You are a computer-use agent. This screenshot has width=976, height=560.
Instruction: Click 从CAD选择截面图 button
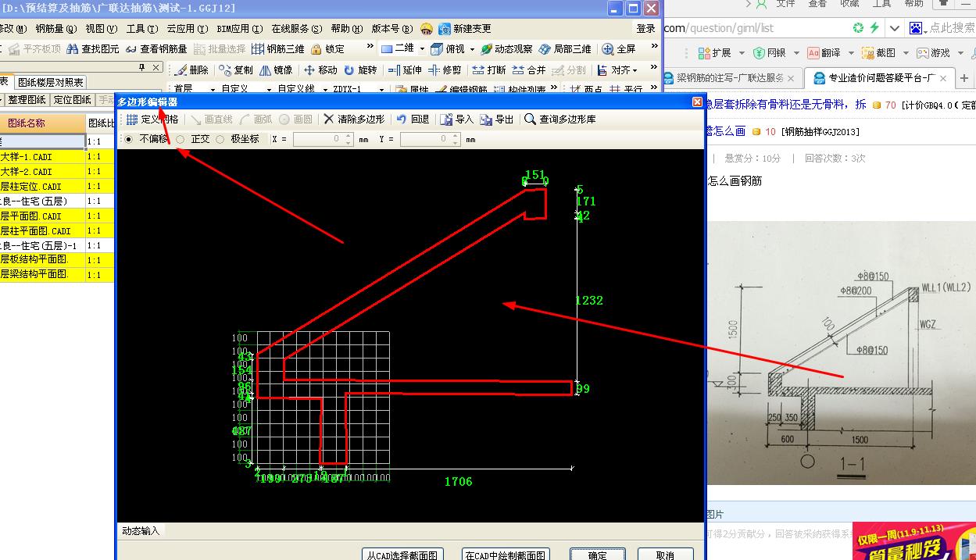(x=404, y=554)
